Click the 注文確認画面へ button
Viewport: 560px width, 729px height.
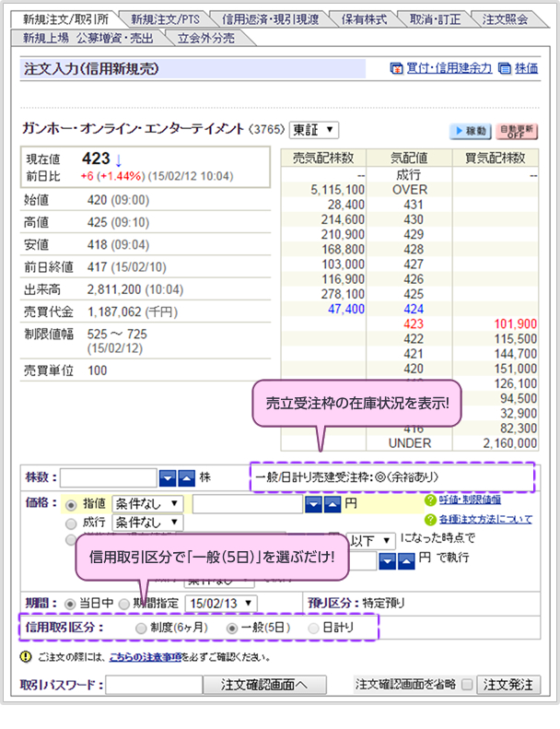coord(264,685)
